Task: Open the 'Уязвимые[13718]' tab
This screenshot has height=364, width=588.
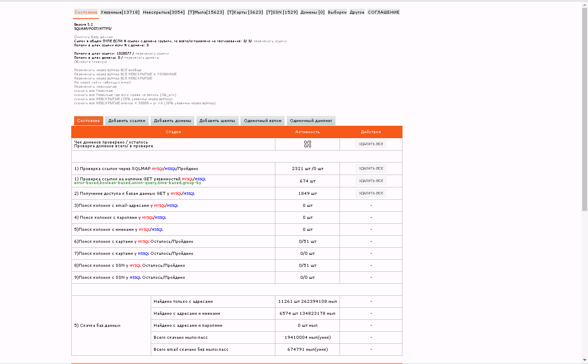Action: 120,12
